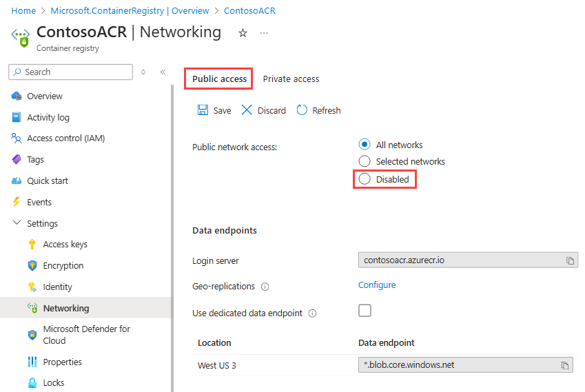The width and height of the screenshot is (585, 392).
Task: Show info tooltip for Geo-replications
Action: tap(265, 286)
